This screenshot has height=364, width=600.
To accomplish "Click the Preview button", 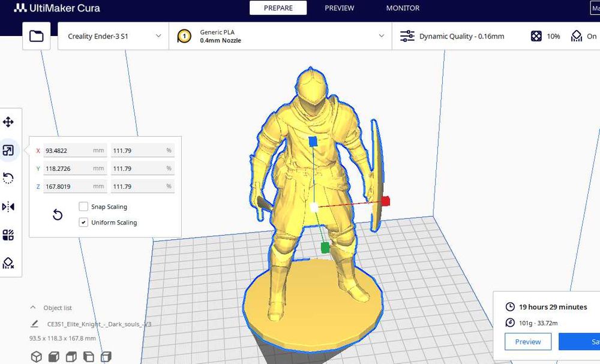I will (527, 341).
